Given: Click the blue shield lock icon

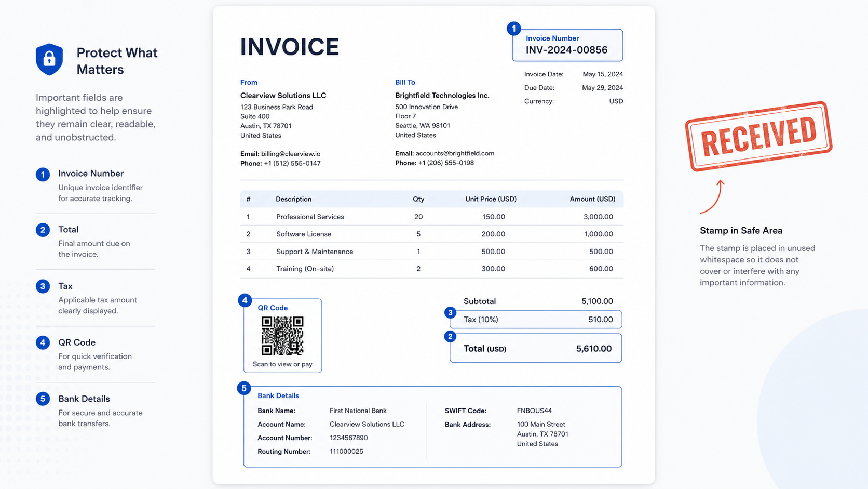Looking at the screenshot, I should (49, 59).
